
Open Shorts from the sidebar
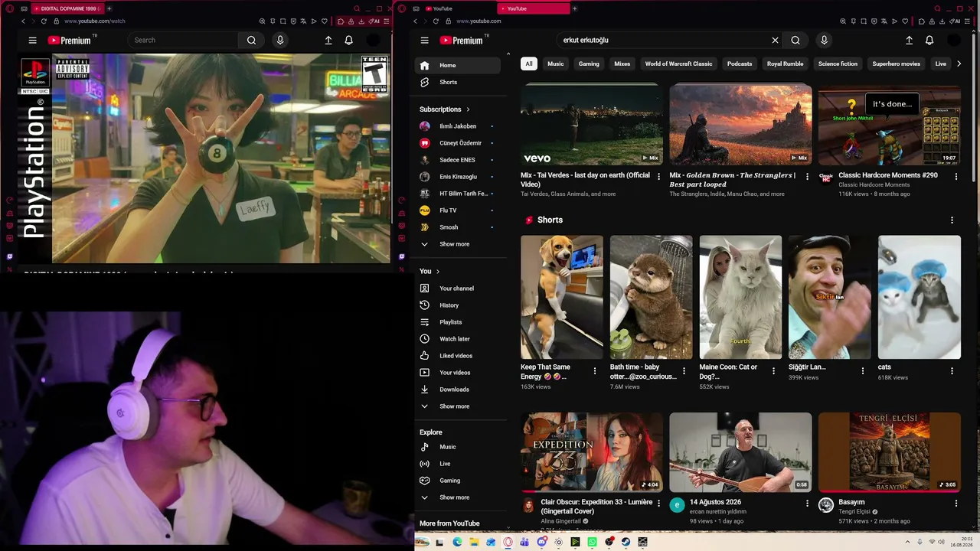click(458, 82)
